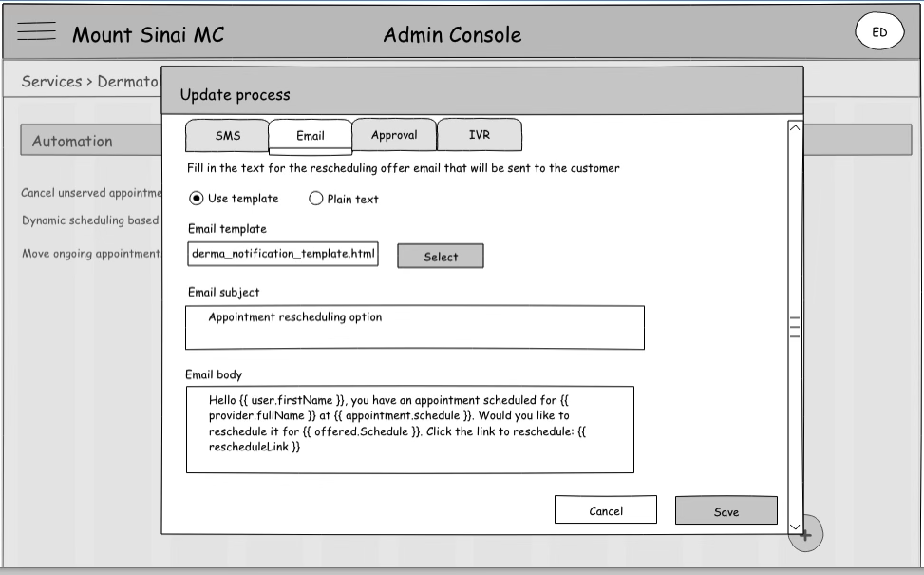
Task: Switch to the SMS tab
Action: coord(228,136)
